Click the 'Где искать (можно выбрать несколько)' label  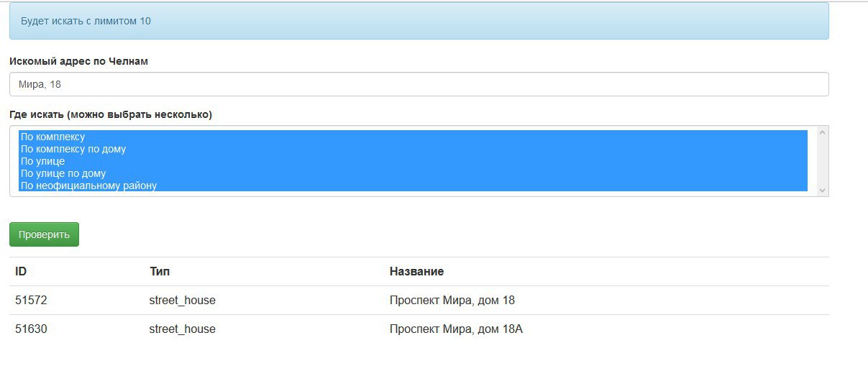coord(111,114)
